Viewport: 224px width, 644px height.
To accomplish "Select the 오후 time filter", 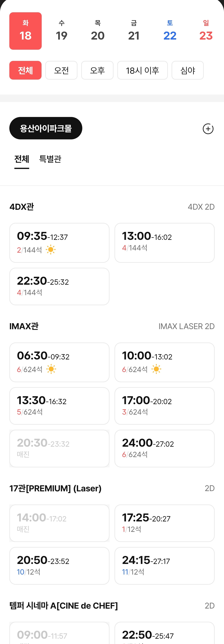I will click(x=97, y=70).
